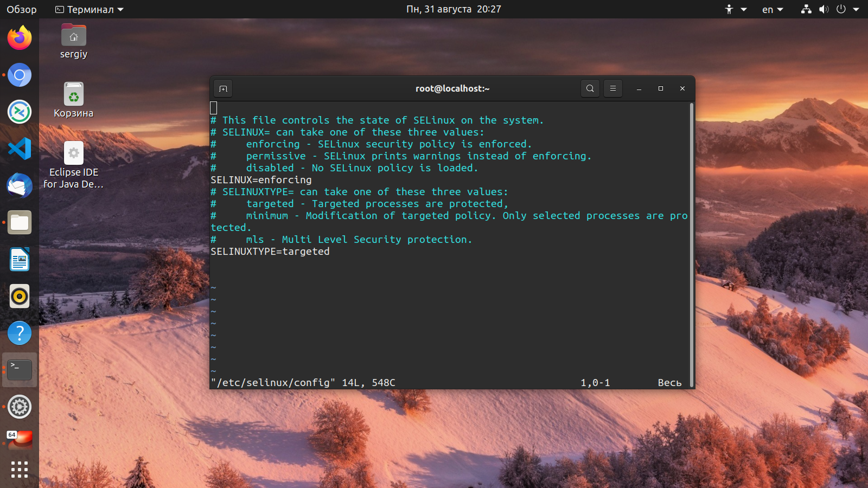Show applications grid in dock

pyautogui.click(x=20, y=470)
